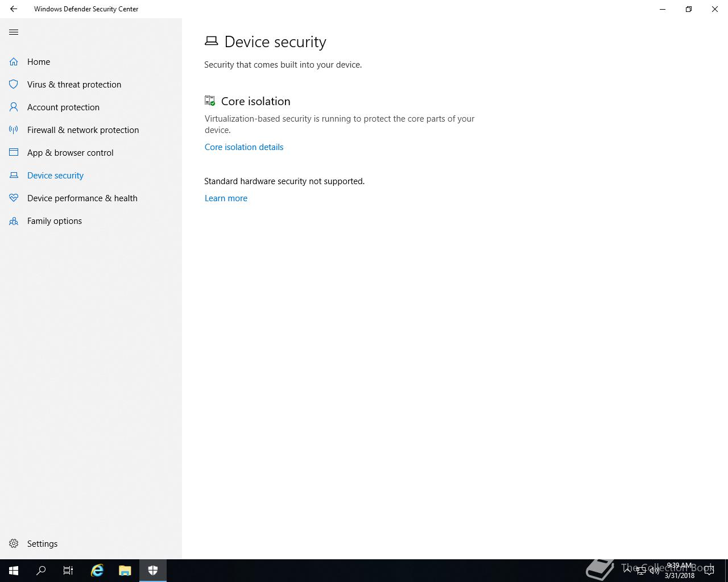Close the Windows Defender Security Center
Screen dimensions: 728x582
[715, 9]
